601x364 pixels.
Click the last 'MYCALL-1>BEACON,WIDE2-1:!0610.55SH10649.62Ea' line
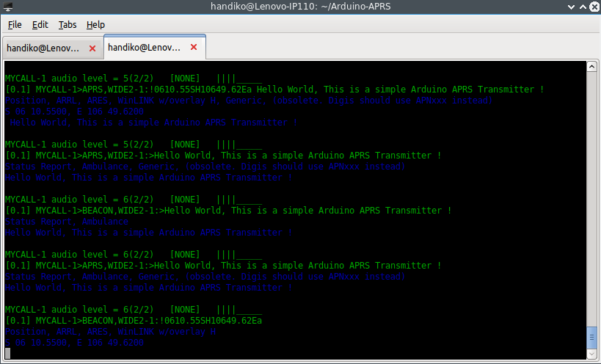134,321
